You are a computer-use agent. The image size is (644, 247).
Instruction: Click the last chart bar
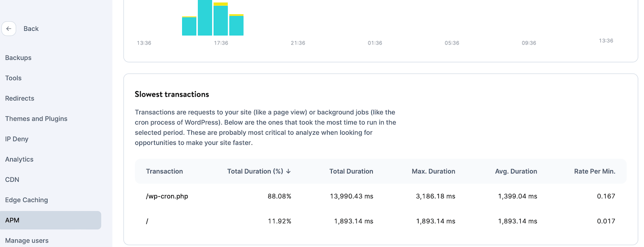[x=236, y=25]
